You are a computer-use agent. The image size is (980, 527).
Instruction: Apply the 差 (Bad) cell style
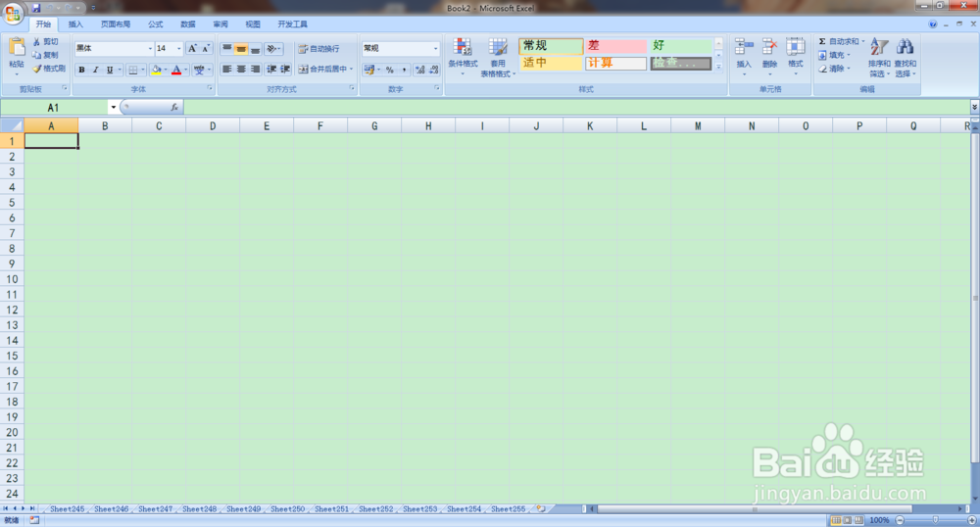click(x=615, y=46)
